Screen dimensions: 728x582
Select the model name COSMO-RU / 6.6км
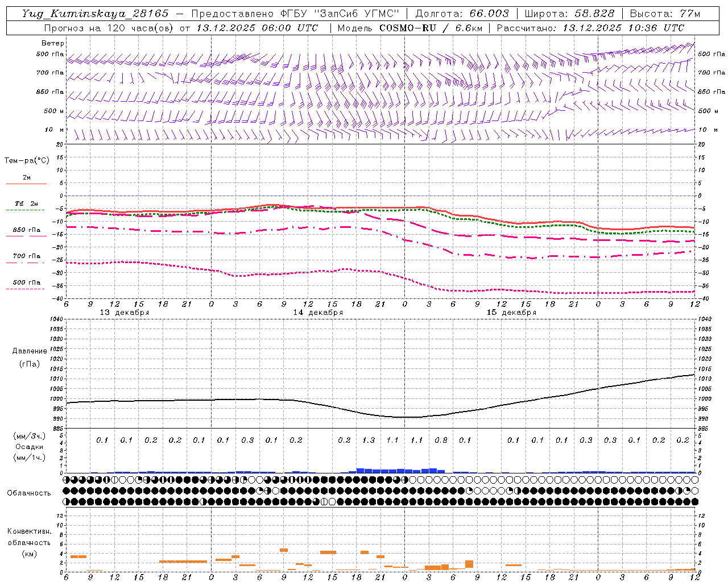[x=431, y=28]
